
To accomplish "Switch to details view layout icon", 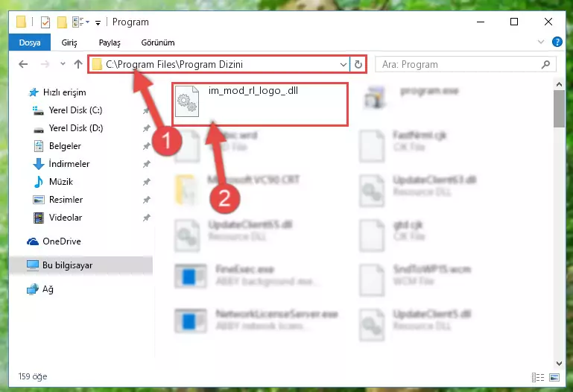I will tap(537, 377).
